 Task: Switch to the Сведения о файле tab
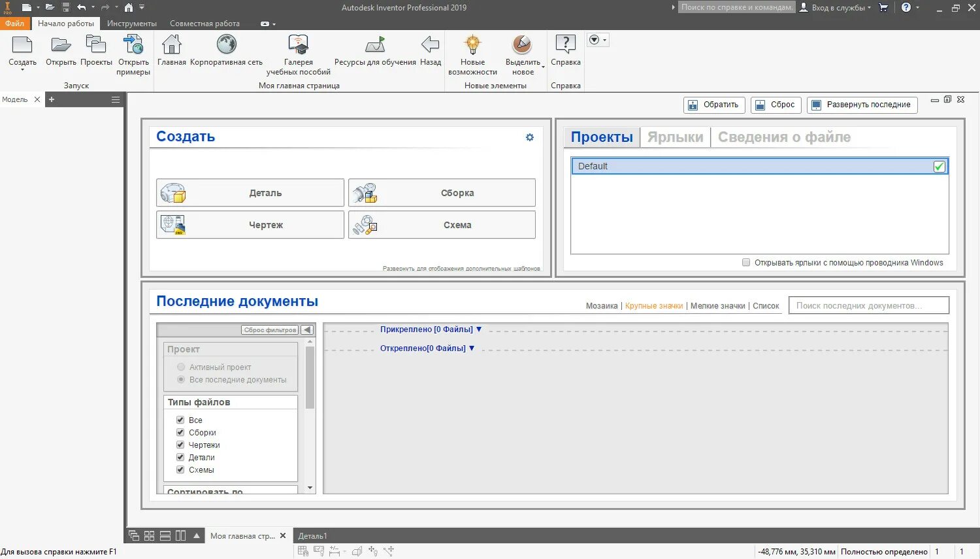pyautogui.click(x=784, y=137)
